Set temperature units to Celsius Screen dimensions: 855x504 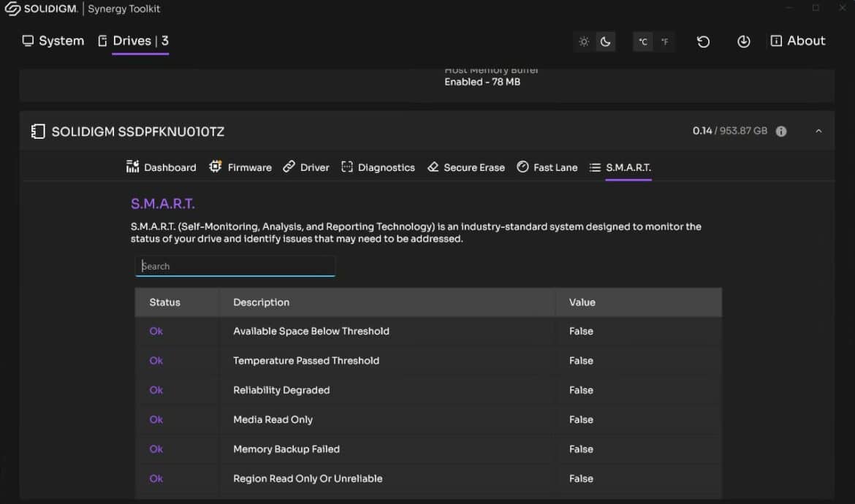pos(643,42)
